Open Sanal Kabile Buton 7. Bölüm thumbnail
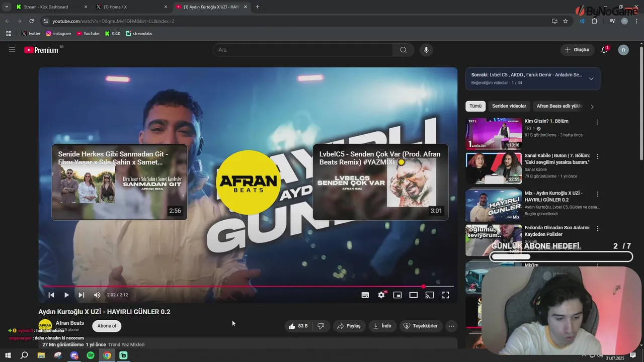The width and height of the screenshot is (644, 362). pyautogui.click(x=494, y=168)
